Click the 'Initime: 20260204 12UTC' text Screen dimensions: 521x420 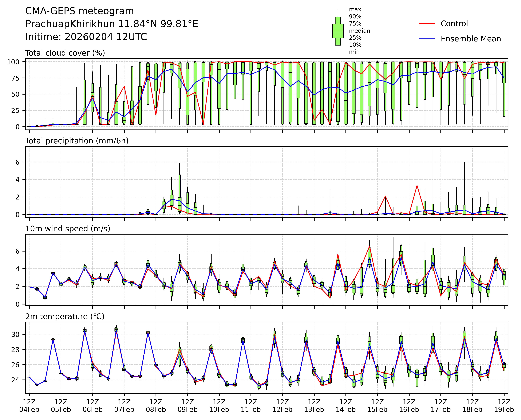[x=86, y=37]
